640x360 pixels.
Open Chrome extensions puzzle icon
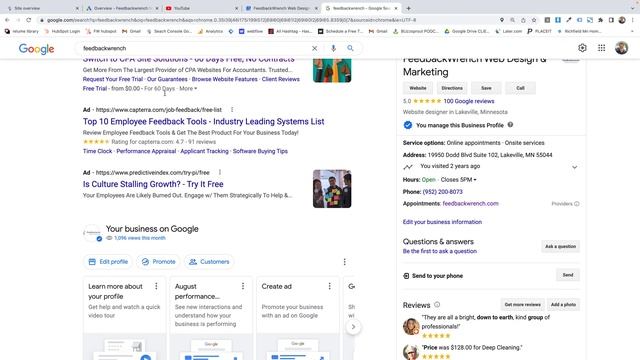[600, 20]
